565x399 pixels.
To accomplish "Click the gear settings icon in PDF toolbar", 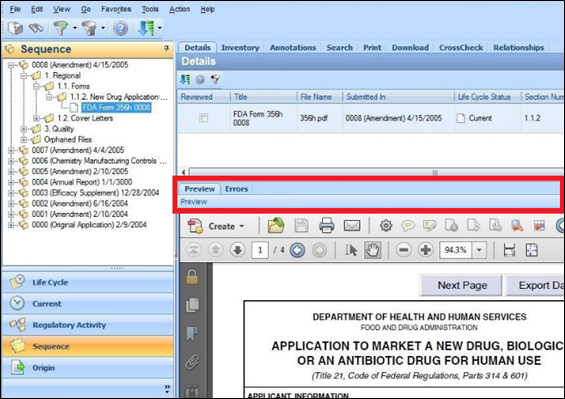I will pyautogui.click(x=386, y=226).
